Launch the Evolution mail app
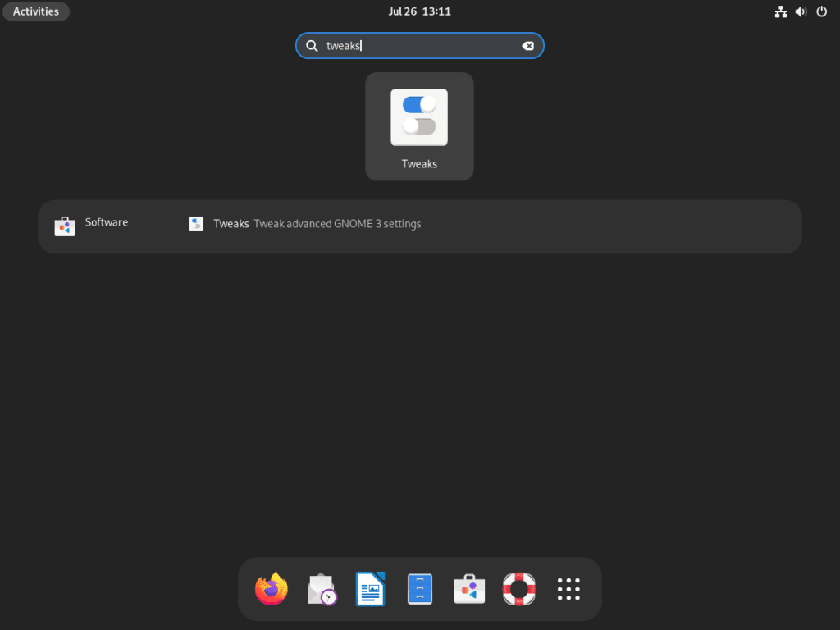 pyautogui.click(x=321, y=588)
